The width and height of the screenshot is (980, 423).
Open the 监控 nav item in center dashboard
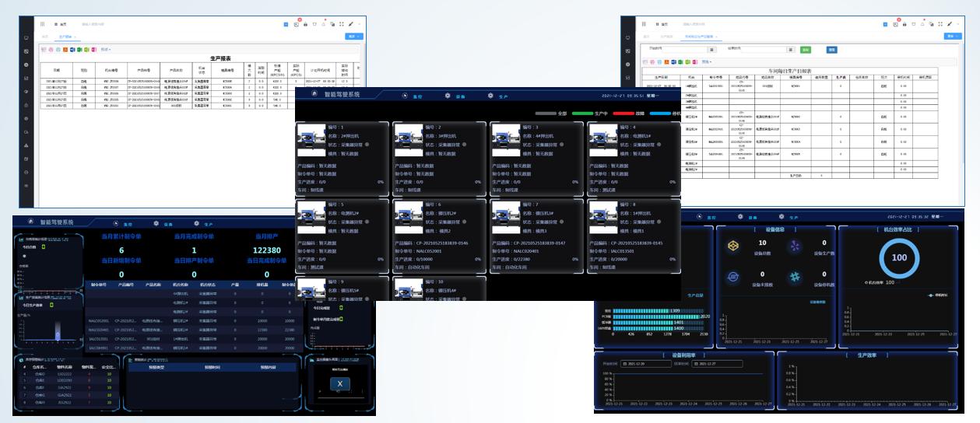[413, 96]
